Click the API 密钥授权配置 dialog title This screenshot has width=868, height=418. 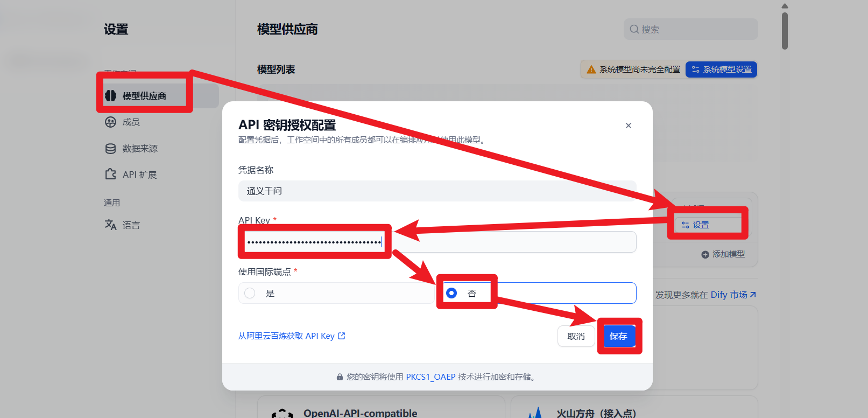287,125
